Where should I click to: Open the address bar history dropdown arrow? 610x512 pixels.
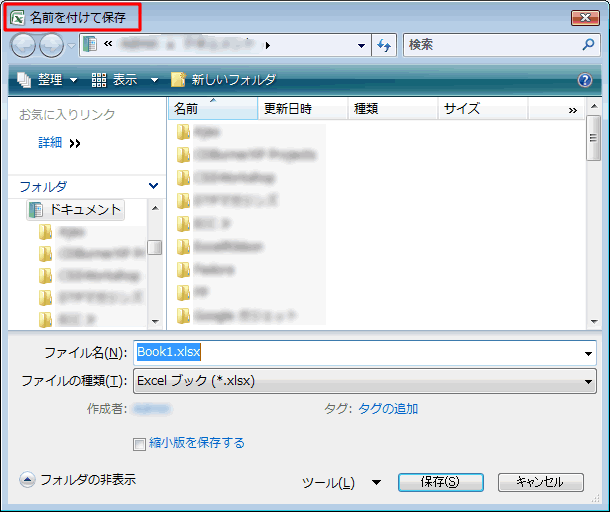(361, 46)
